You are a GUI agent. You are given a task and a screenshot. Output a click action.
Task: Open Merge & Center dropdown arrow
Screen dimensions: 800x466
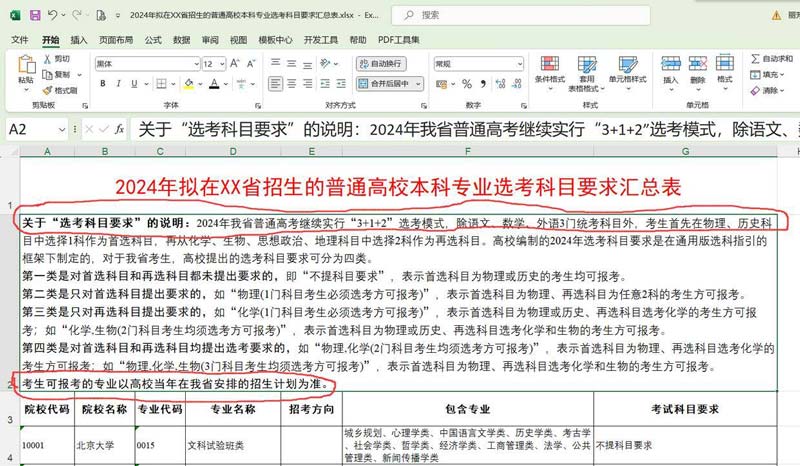click(x=418, y=83)
